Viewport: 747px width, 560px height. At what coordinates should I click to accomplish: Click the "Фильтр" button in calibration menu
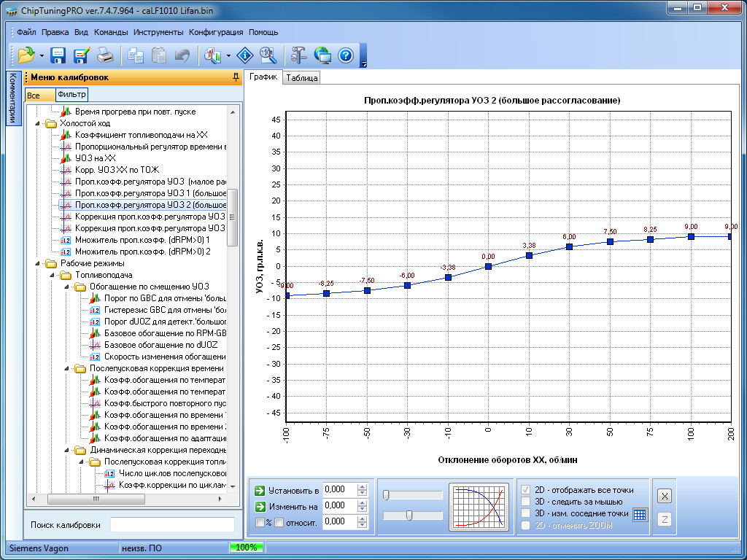pos(71,95)
